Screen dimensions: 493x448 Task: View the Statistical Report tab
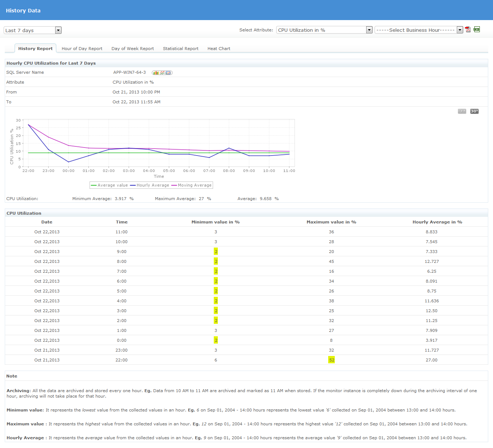(181, 49)
